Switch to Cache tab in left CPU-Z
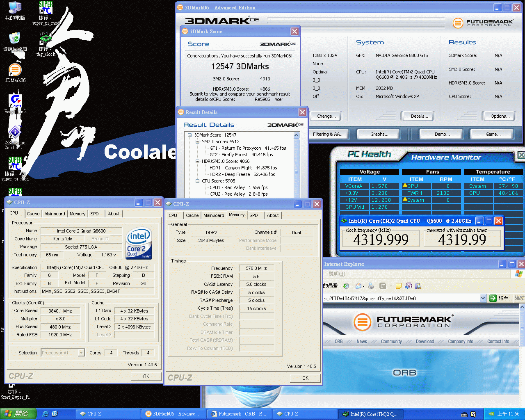This screenshot has height=420, width=525. click(33, 214)
